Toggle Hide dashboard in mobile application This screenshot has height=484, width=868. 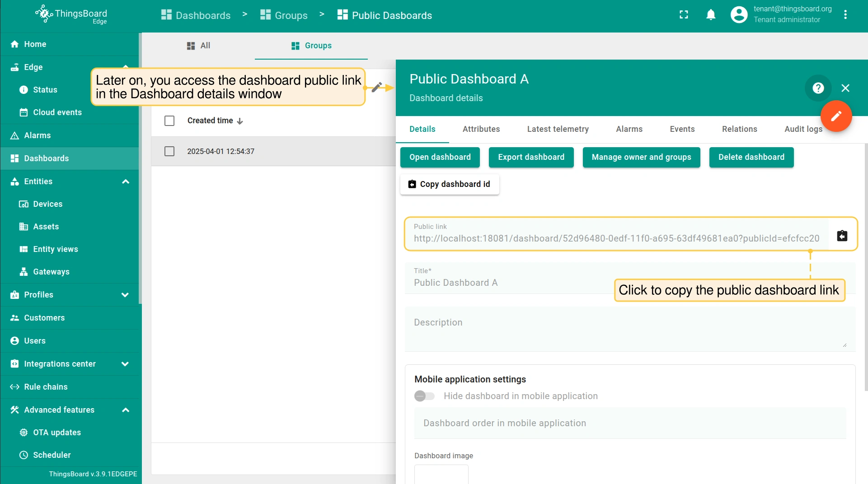coord(424,396)
